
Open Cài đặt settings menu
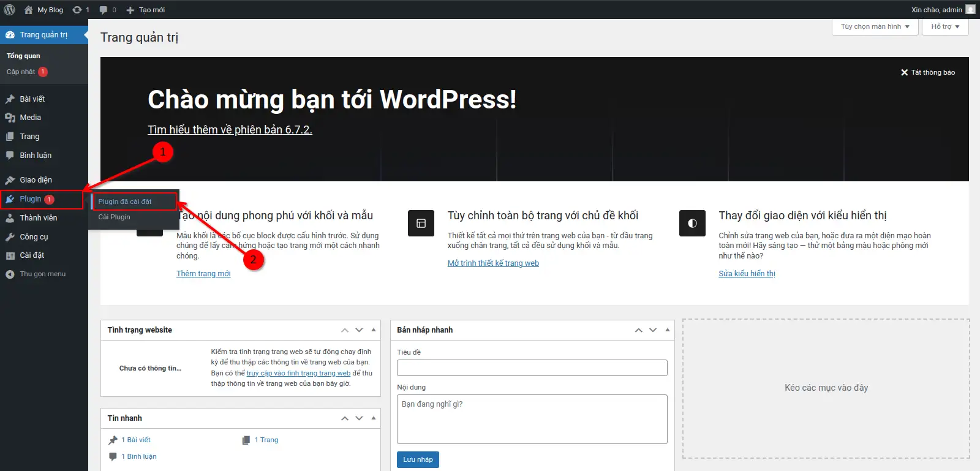(x=32, y=255)
